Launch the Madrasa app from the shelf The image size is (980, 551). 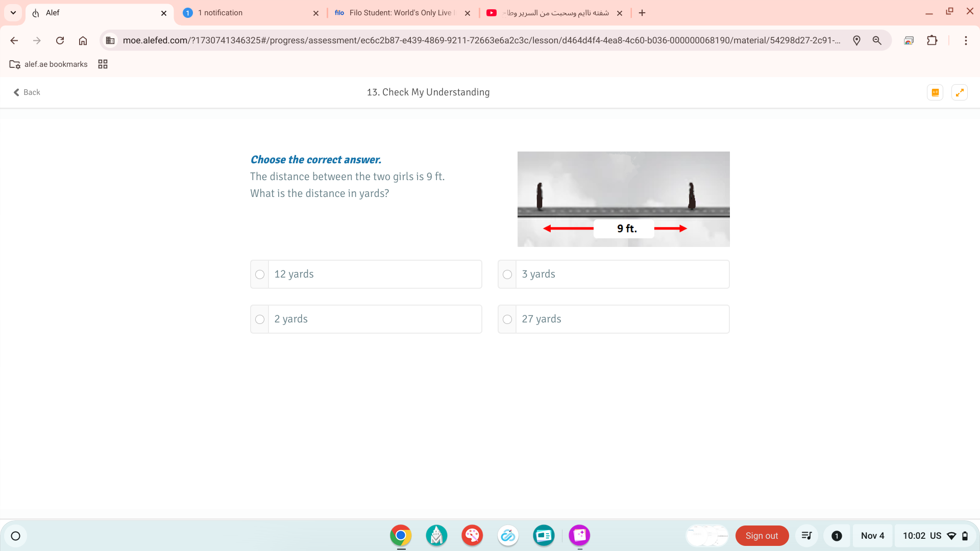(436, 536)
